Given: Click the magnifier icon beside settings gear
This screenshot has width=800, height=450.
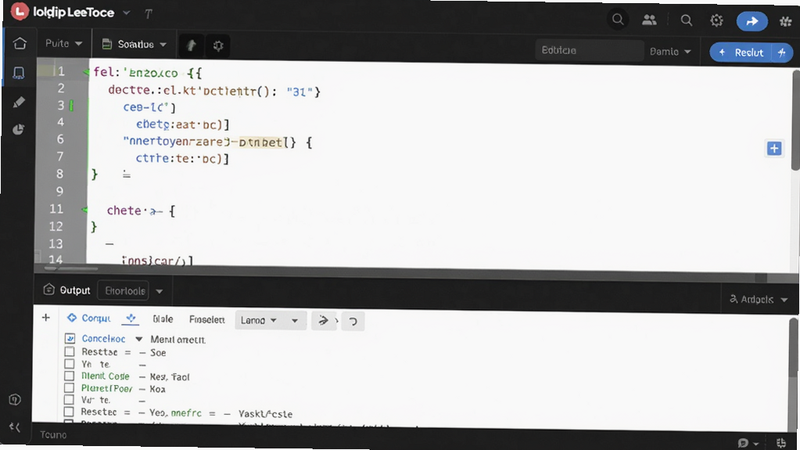Looking at the screenshot, I should (687, 20).
